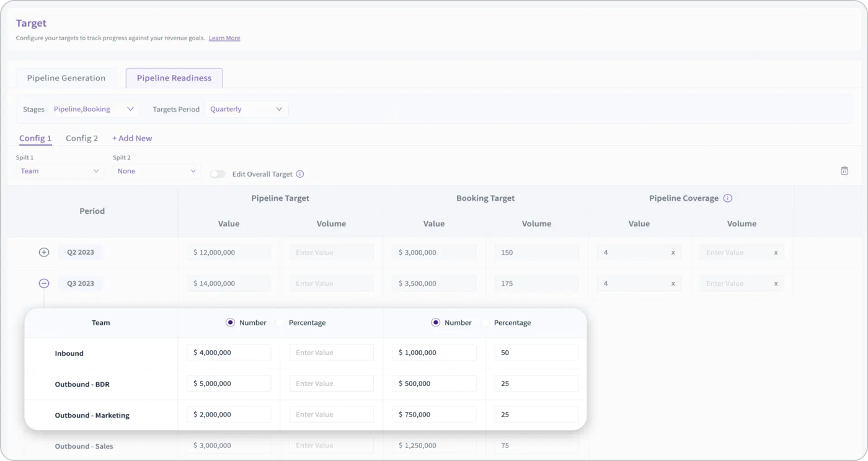Click Inbound pipeline volume Enter Value field
Screen dimensions: 868x461
coord(332,353)
